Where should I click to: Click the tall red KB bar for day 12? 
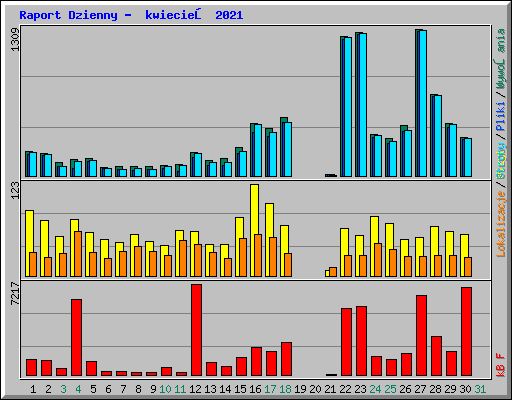(x=196, y=330)
